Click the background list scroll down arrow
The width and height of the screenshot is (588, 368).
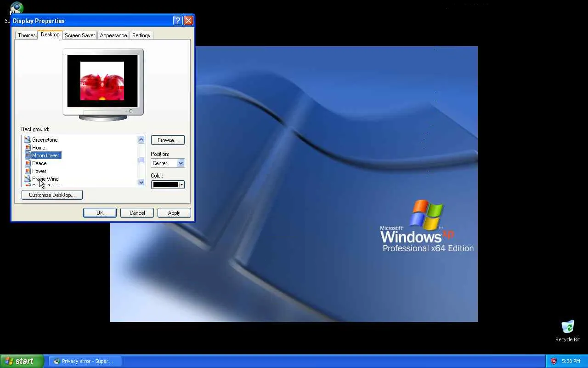(x=141, y=183)
